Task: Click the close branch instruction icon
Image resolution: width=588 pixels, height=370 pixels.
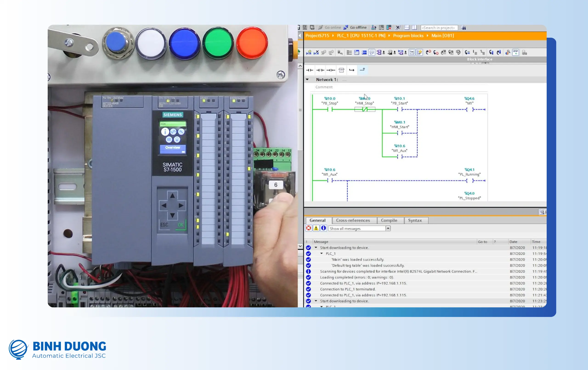Action: [x=362, y=70]
